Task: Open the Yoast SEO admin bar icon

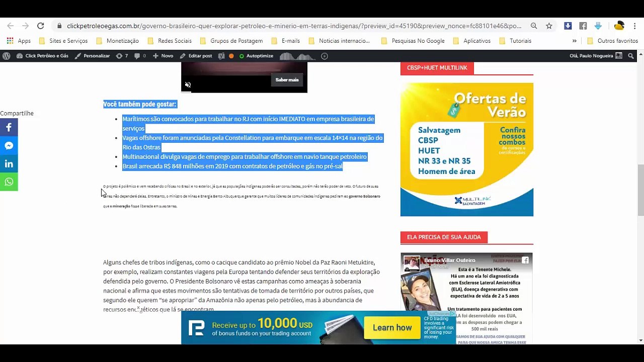Action: click(221, 56)
